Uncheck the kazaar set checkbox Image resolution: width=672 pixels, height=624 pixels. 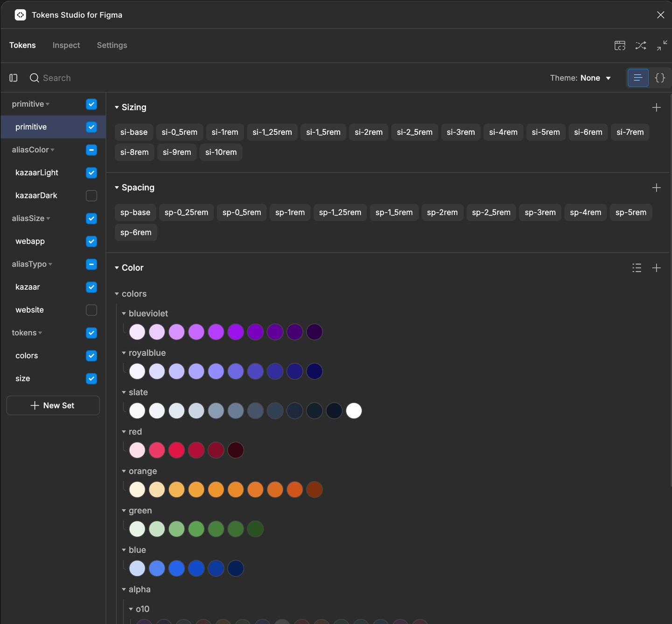coord(91,287)
